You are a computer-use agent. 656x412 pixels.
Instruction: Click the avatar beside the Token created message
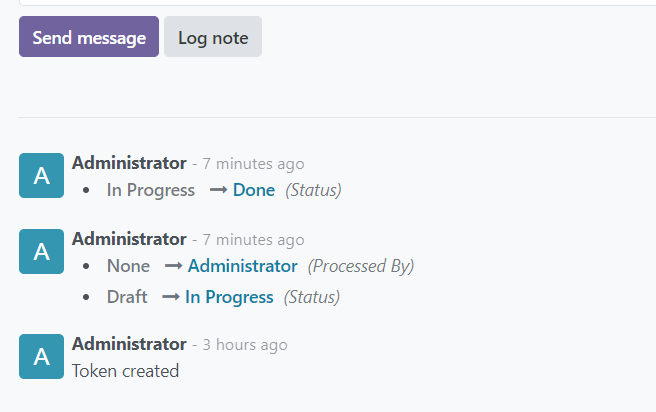41,356
